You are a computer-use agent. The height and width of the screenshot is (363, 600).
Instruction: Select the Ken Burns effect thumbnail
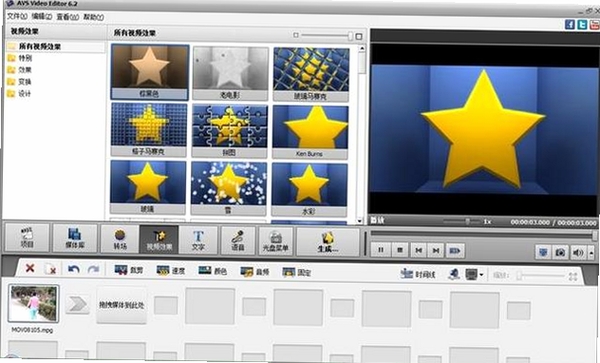pos(310,132)
